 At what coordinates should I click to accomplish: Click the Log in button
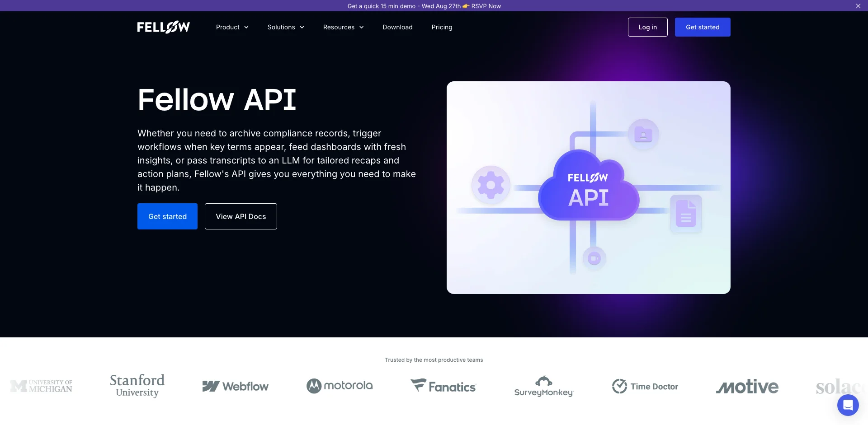click(647, 27)
